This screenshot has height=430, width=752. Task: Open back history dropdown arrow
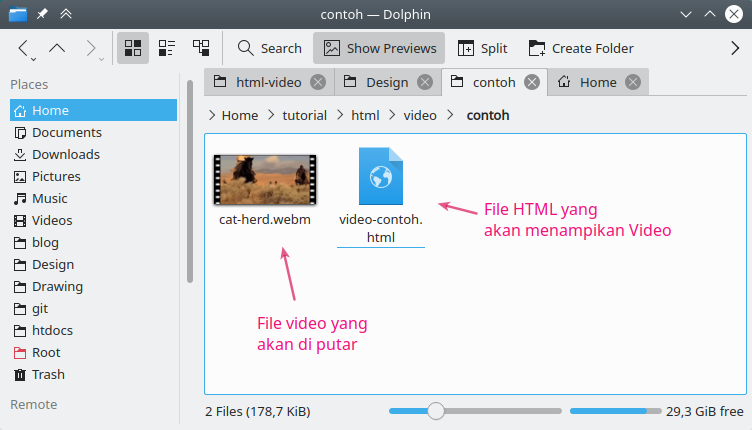pos(34,59)
